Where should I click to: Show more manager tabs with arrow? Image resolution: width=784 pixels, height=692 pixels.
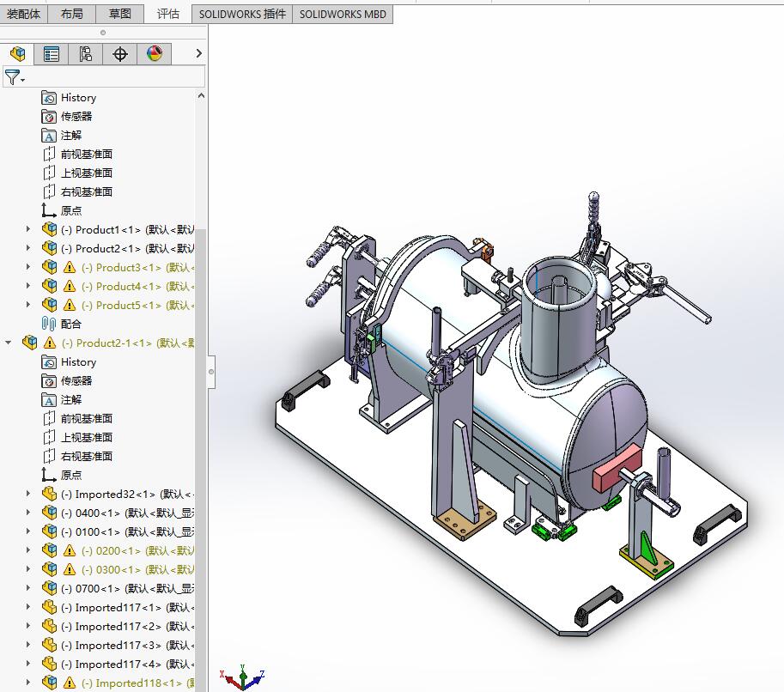point(199,53)
